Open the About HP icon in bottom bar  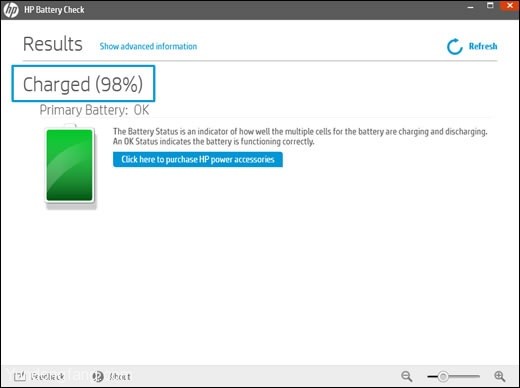point(98,376)
